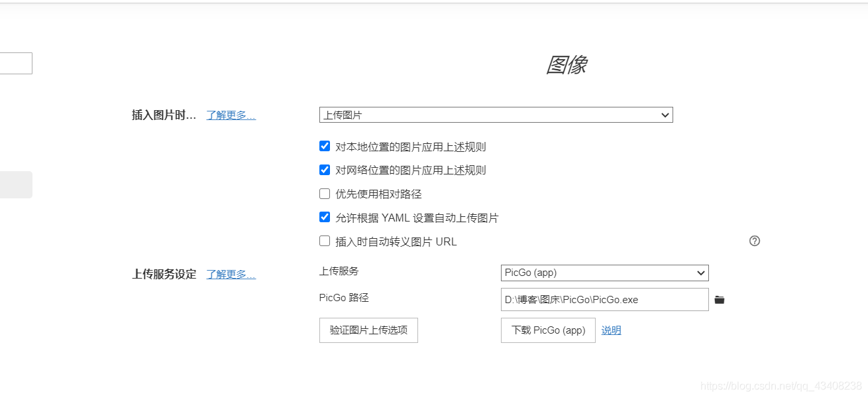The image size is (868, 398).
Task: Open 了解更多 link next to 插入图片时
Action: 230,114
